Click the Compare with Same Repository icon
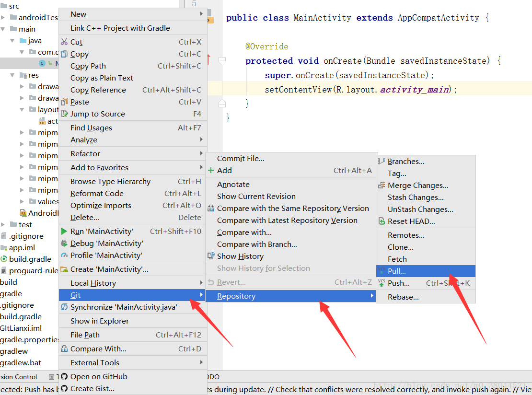Viewport: 532px width, 395px height. point(211,209)
